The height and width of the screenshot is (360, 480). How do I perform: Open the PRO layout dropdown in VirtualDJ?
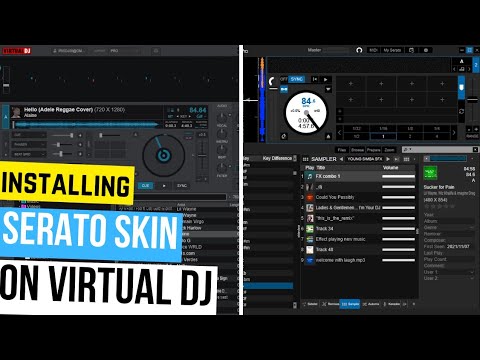[125, 51]
